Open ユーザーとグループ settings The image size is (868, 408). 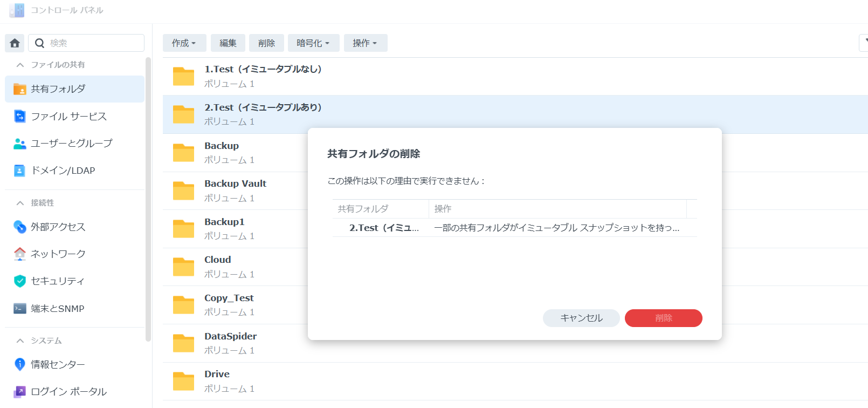tap(71, 144)
